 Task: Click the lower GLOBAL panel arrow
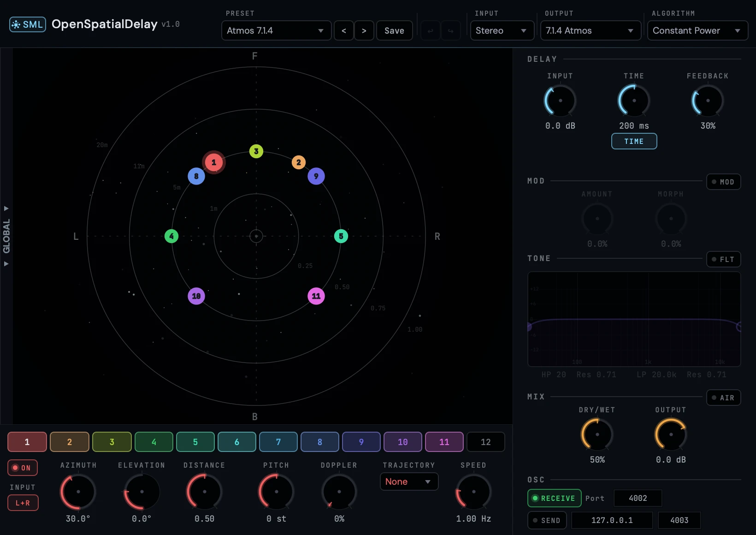coord(6,264)
